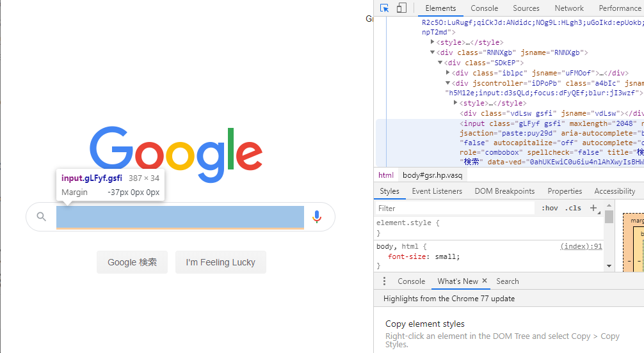The width and height of the screenshot is (644, 353).
Task: Open the Performance tab
Action: tap(620, 8)
